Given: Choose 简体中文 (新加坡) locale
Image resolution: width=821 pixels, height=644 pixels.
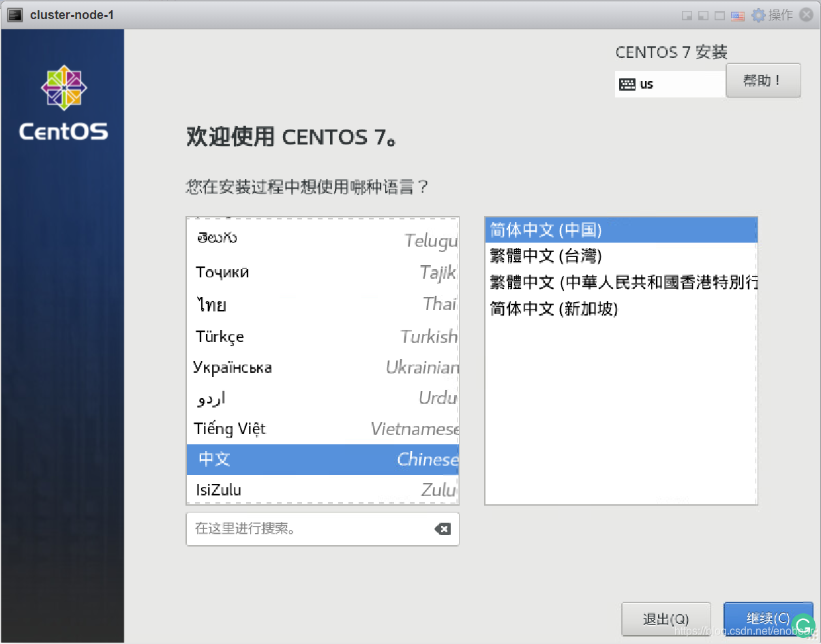Looking at the screenshot, I should (621, 309).
